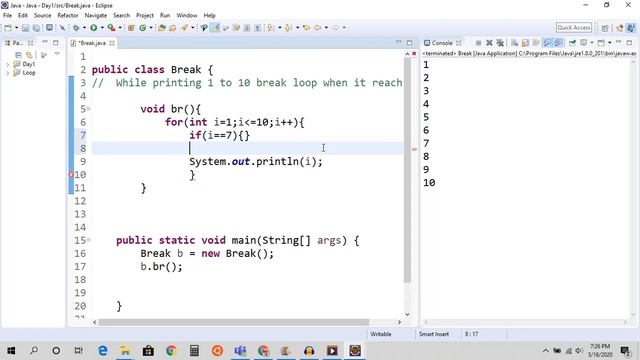Open the New file dropdown arrow
This screenshot has height=360, width=640.
tap(16, 28)
